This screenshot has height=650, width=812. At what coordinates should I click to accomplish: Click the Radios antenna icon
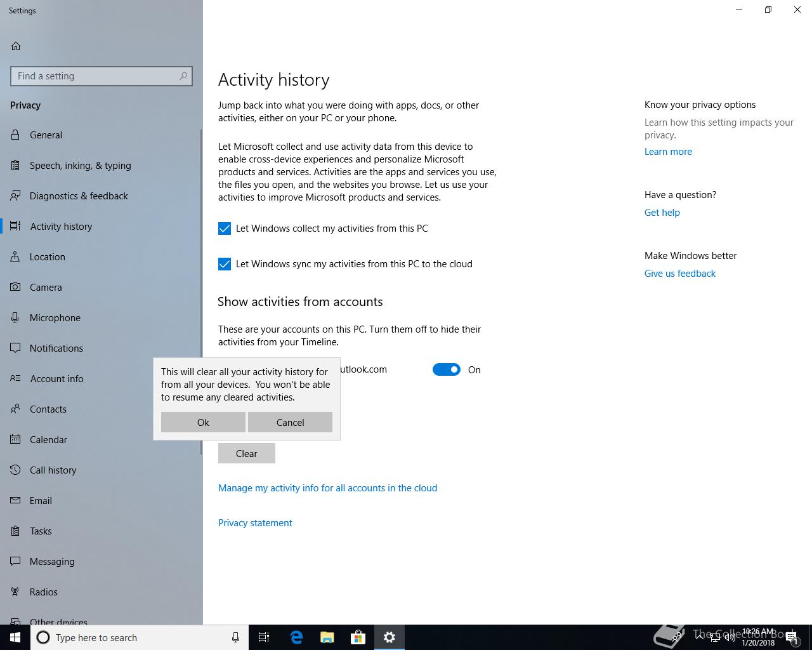(x=15, y=592)
